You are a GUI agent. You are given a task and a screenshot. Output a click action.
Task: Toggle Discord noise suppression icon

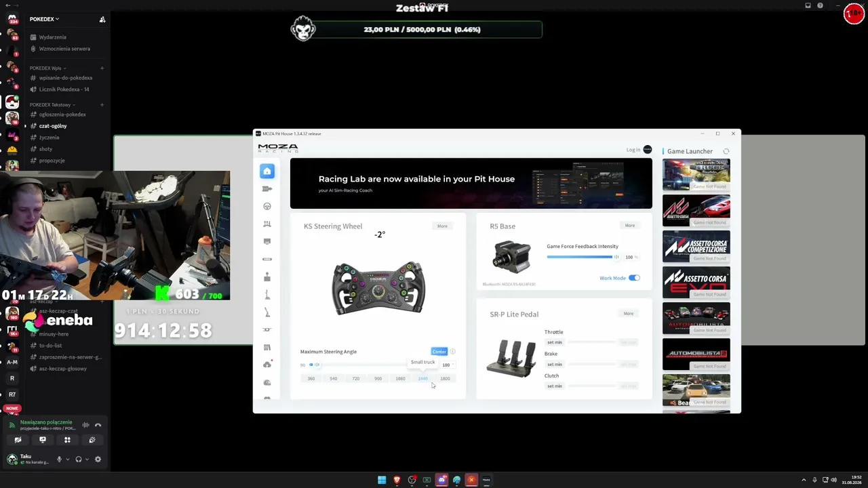[x=85, y=425]
